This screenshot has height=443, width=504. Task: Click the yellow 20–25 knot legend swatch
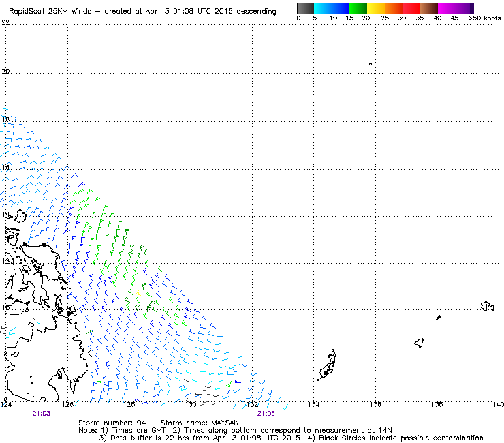coord(376,8)
